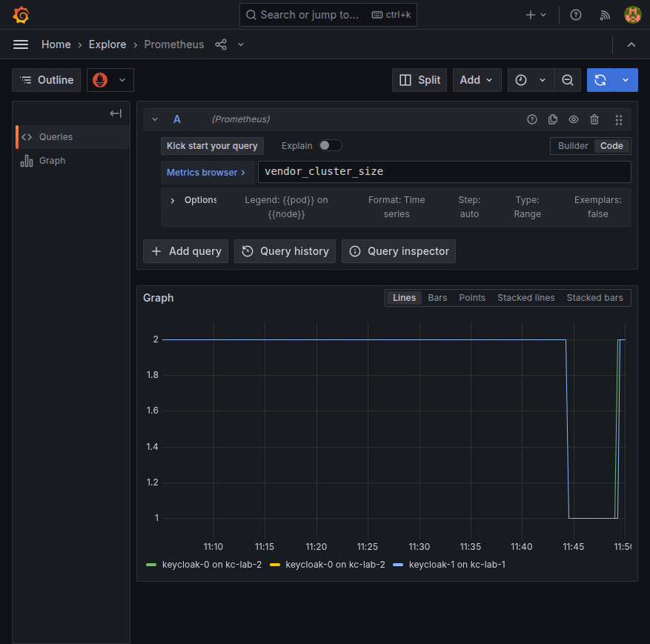Click the Type: Range option text
The image size is (650, 644).
527,207
